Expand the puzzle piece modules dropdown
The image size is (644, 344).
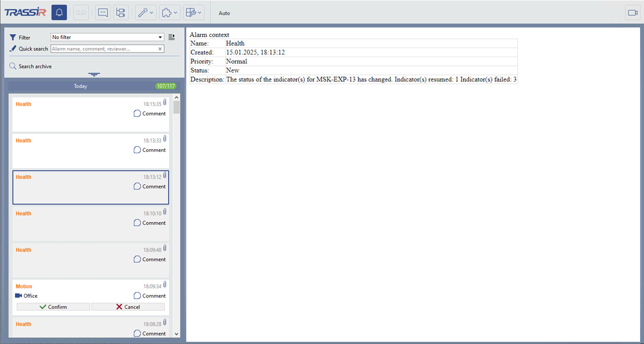[x=169, y=13]
